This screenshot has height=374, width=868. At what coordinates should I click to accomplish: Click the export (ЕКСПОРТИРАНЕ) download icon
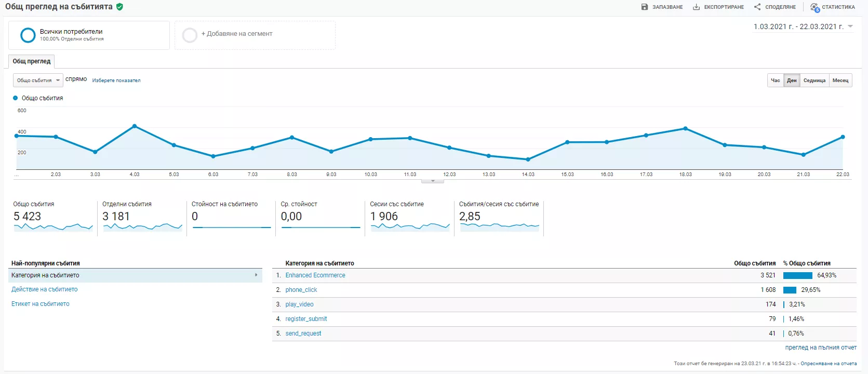[x=696, y=7]
